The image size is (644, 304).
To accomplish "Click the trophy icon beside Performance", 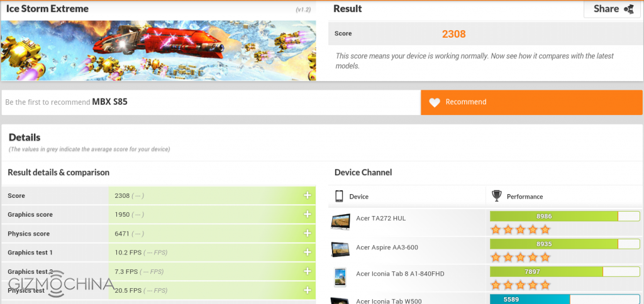I will point(497,196).
